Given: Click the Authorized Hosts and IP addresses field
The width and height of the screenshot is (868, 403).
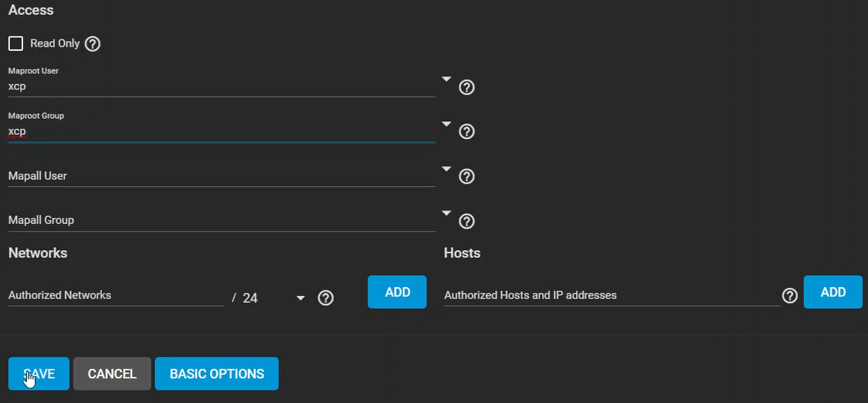Looking at the screenshot, I should pos(610,296).
